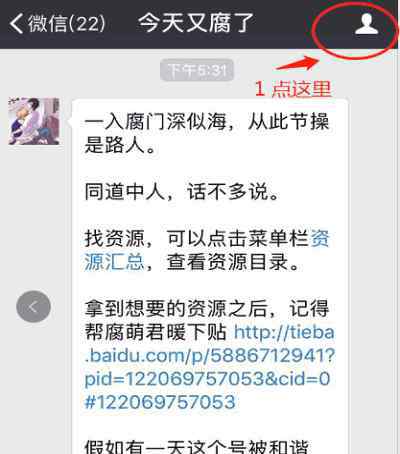Tap the text 是路人 in the message
Viewport: 400px width, 454px height.
tap(115, 145)
